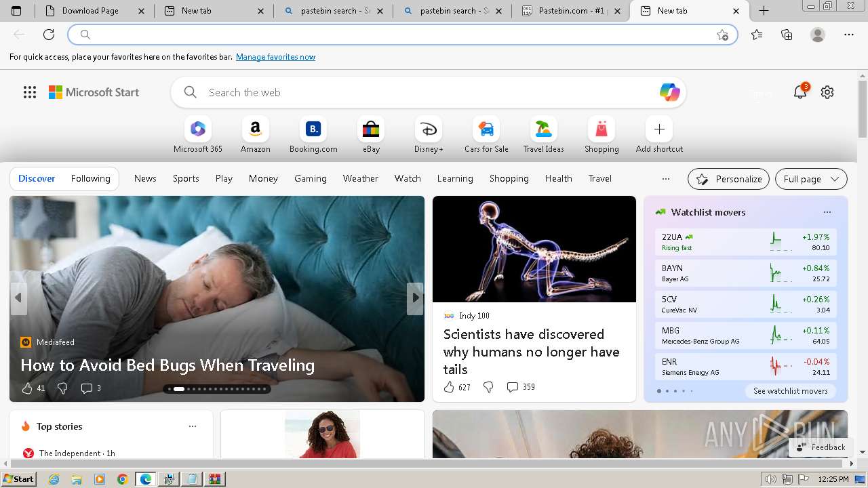Open the eBay shortcut
This screenshot has width=868, height=488.
[x=371, y=135]
